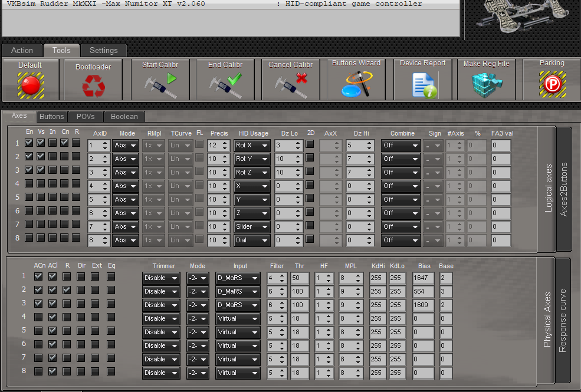Enable the 2D checkbox for logical axis 2
581x392 pixels.
click(310, 158)
